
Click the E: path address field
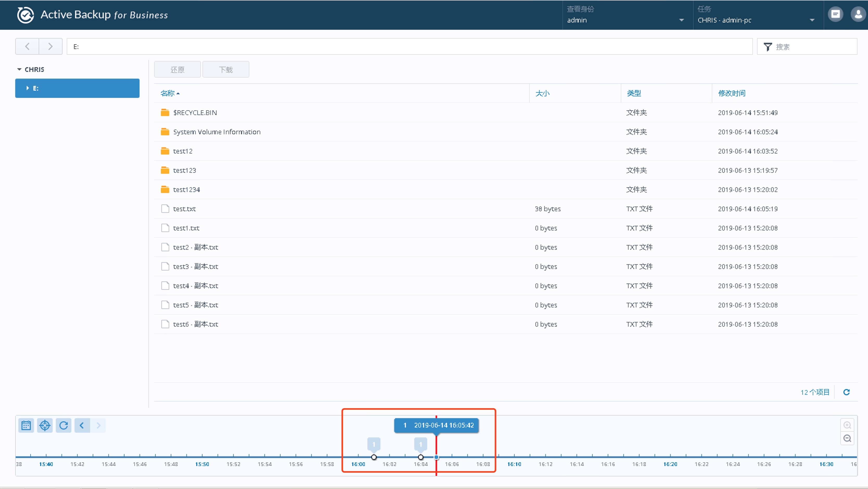coord(409,47)
